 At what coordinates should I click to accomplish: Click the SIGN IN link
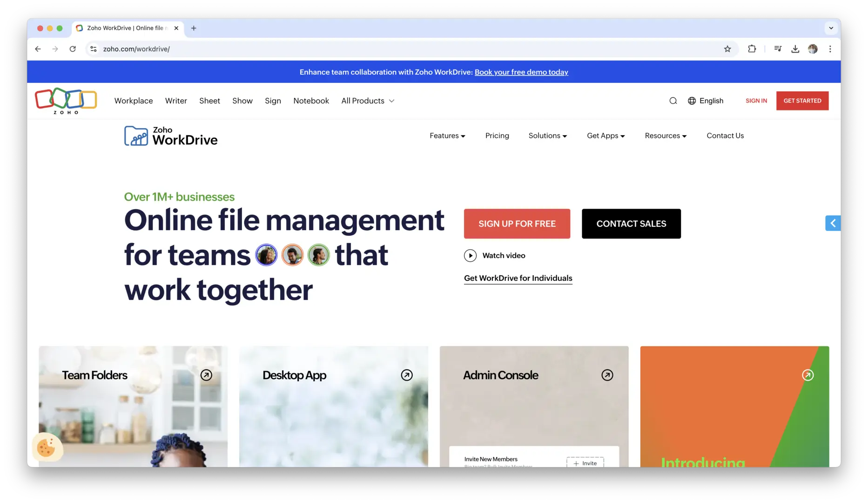[756, 101]
